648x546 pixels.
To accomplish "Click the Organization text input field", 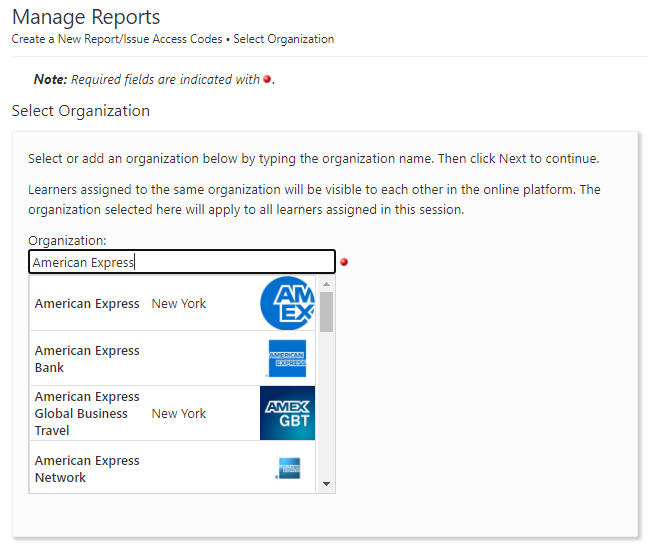I will [182, 262].
